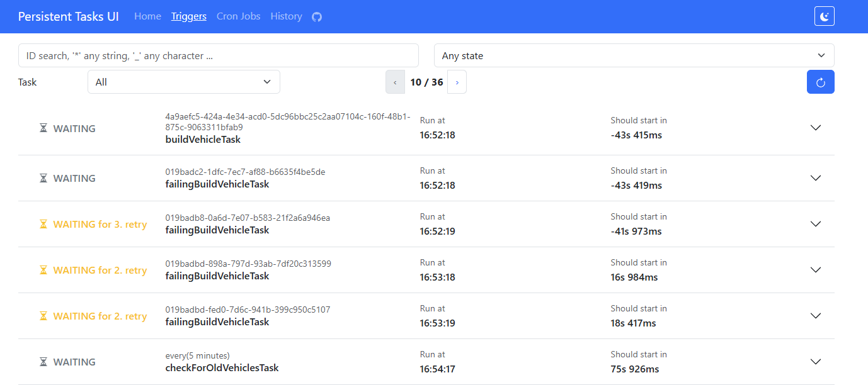The width and height of the screenshot is (868, 385).
Task: Click the Persistent Tasks UI brand link
Action: (x=68, y=16)
